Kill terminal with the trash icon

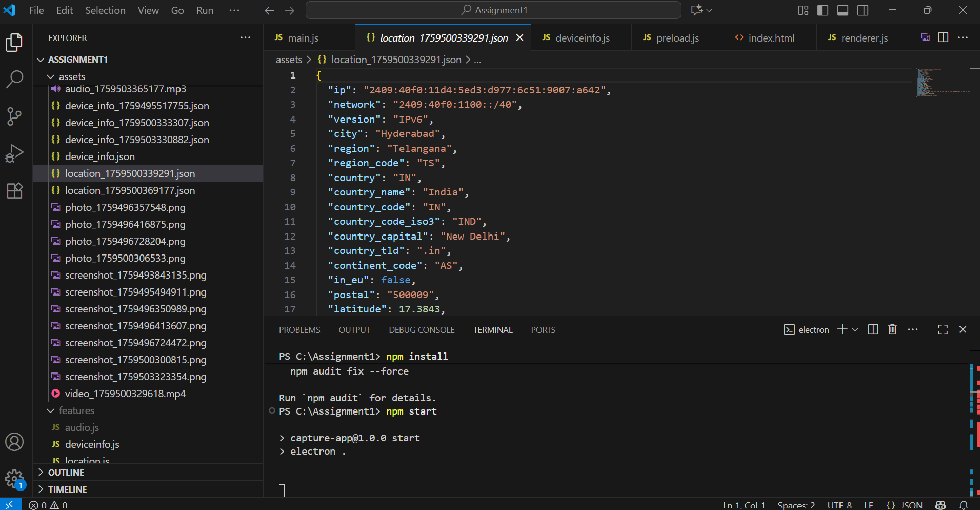click(x=892, y=329)
